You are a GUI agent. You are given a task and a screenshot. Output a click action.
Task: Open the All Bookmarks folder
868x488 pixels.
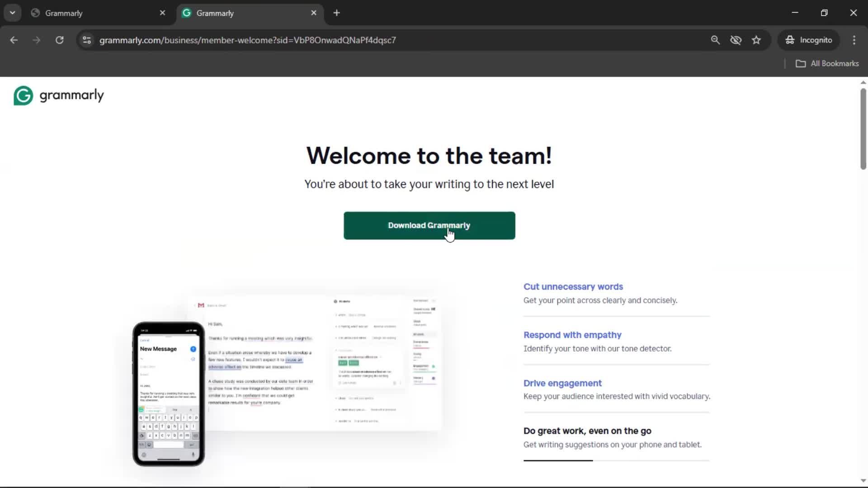827,64
